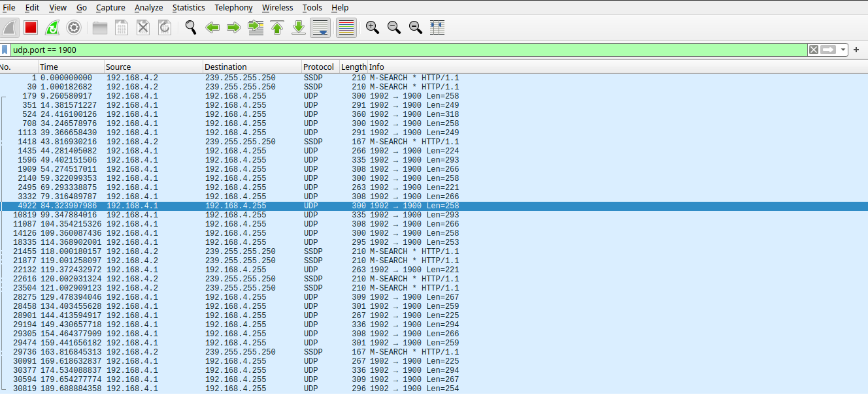Sort by the Info column header

(x=618, y=67)
